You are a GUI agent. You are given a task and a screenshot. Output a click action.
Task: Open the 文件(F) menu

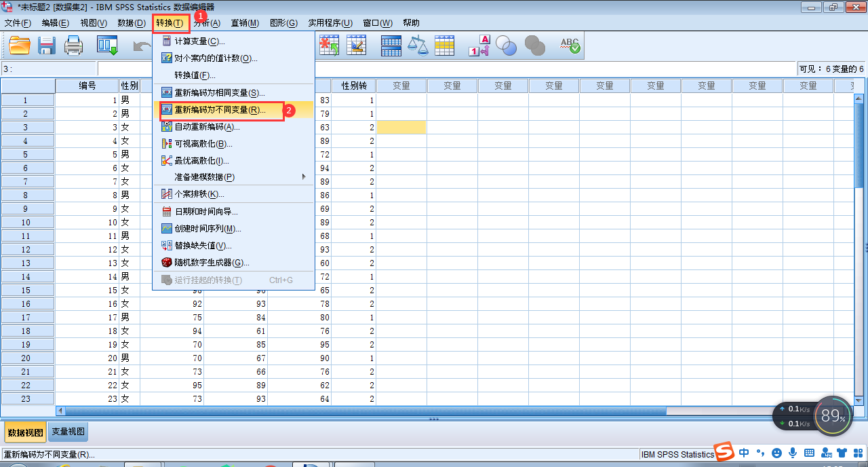pos(18,22)
